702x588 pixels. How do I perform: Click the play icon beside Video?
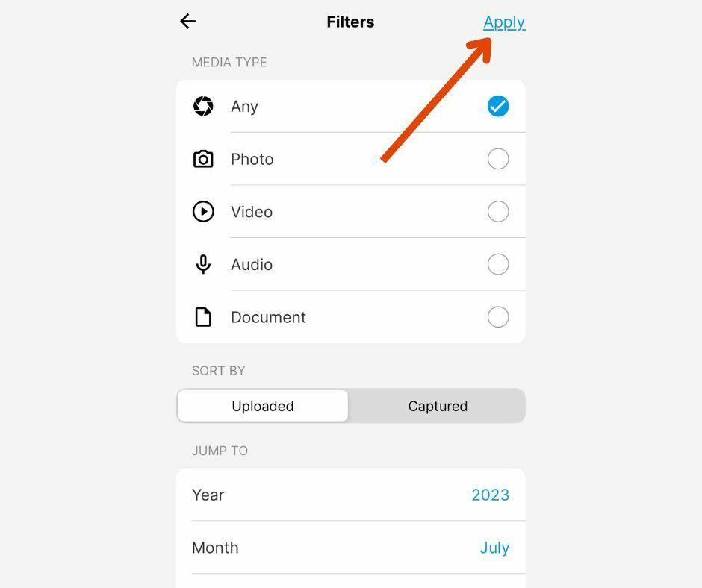(203, 212)
